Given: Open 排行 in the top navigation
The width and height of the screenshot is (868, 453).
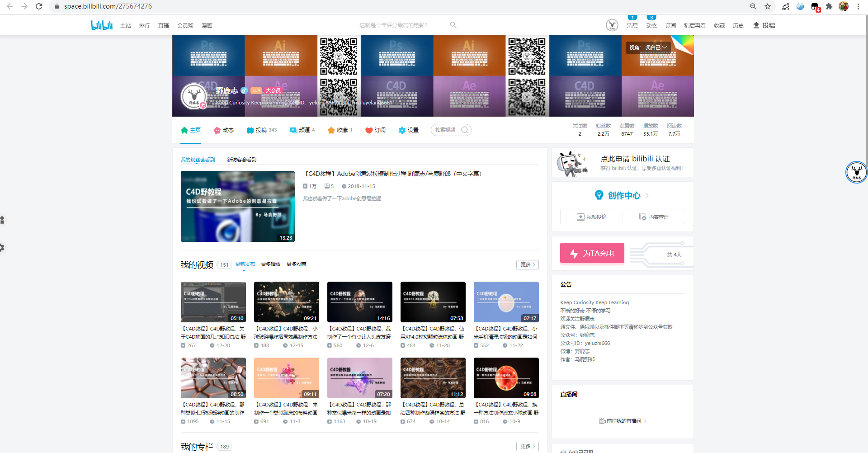Looking at the screenshot, I should click(x=145, y=26).
